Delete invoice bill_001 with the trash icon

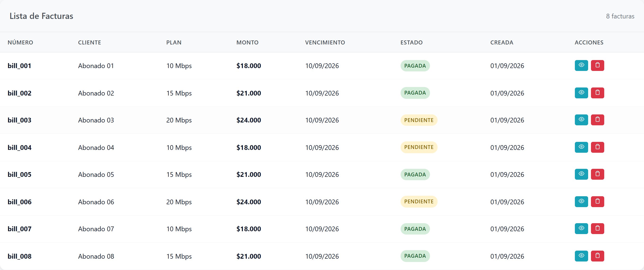point(598,65)
